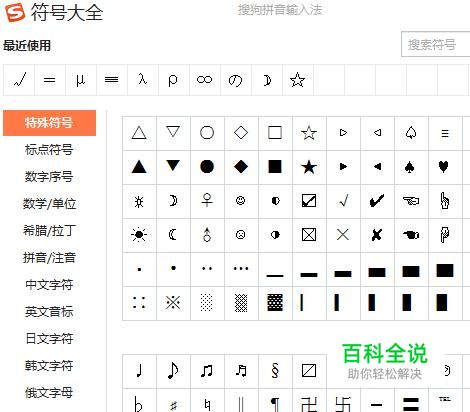Image resolution: width=470 pixels, height=412 pixels.
Task: Insert section sign § symbol
Action: (x=275, y=370)
